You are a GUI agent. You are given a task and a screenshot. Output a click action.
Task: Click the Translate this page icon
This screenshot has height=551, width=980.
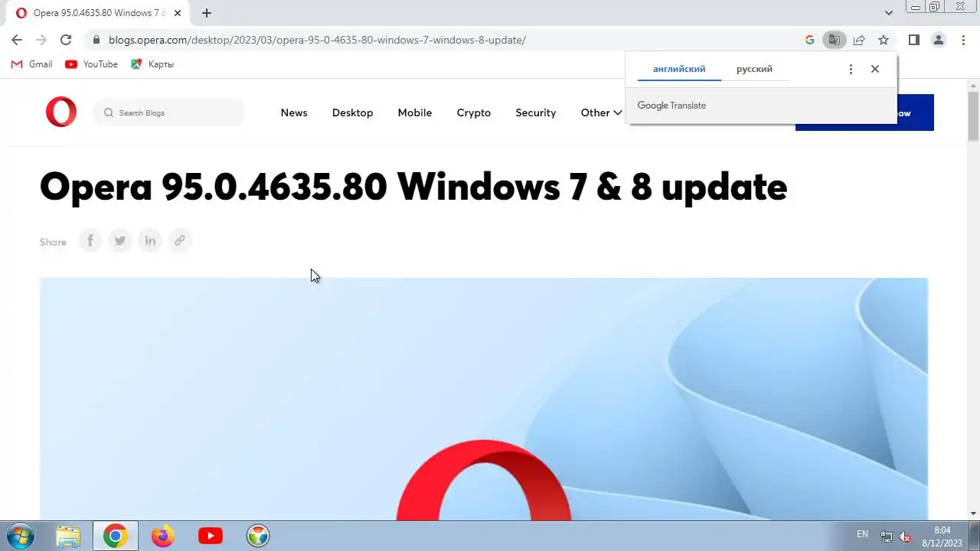pos(835,40)
